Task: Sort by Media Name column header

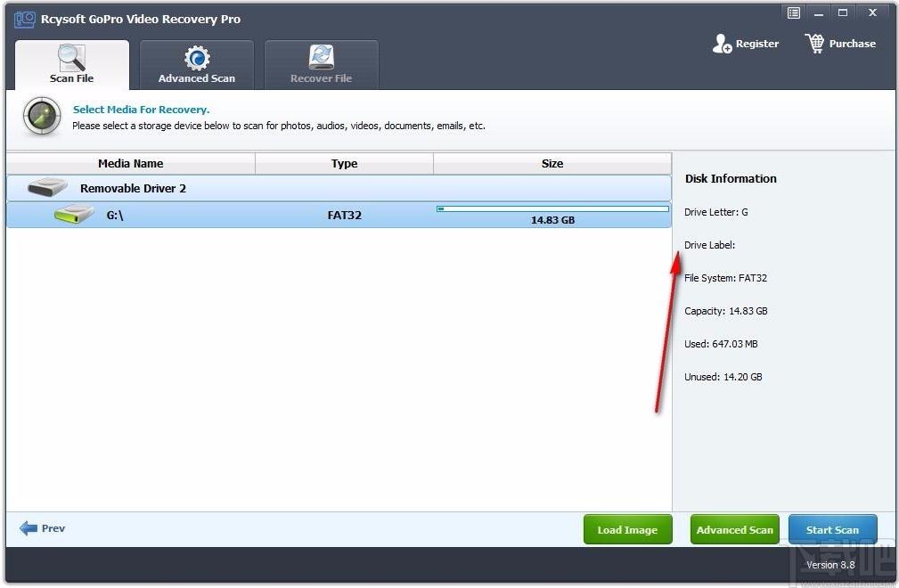Action: (131, 164)
